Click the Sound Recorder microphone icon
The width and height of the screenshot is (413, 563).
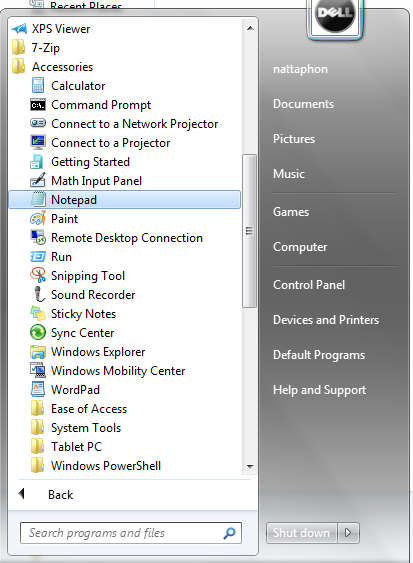pos(38,294)
